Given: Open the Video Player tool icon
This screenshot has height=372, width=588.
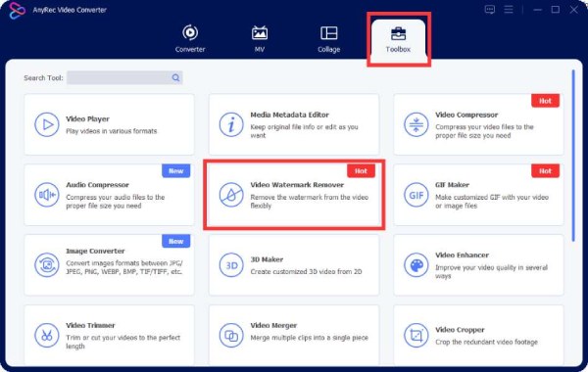Looking at the screenshot, I should coord(47,124).
